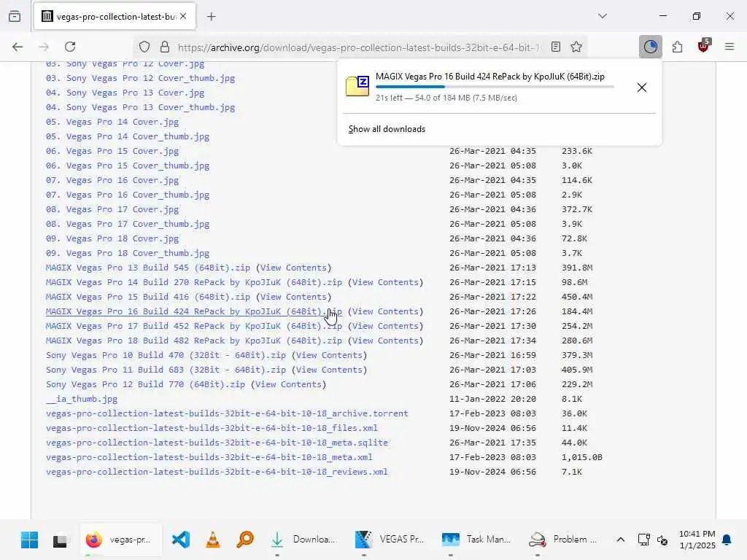The height and width of the screenshot is (560, 747).
Task: Open 07. Vegas Pro 16 Cover.jpg
Action: [x=112, y=180]
